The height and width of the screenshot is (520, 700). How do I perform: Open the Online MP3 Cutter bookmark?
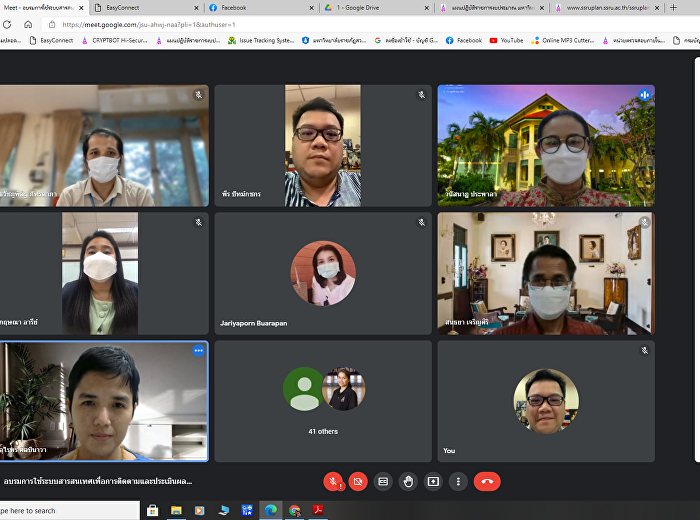(566, 40)
